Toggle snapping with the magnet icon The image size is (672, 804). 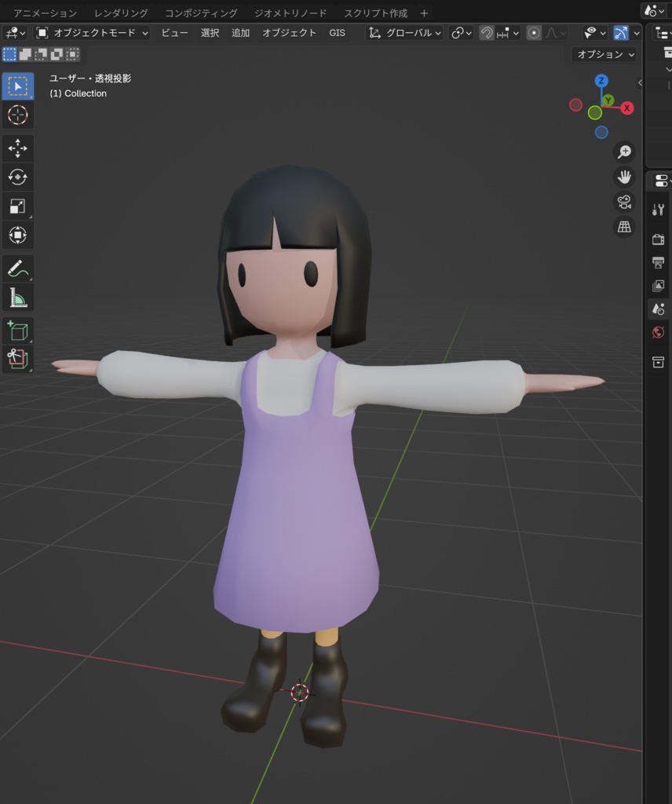tap(487, 33)
